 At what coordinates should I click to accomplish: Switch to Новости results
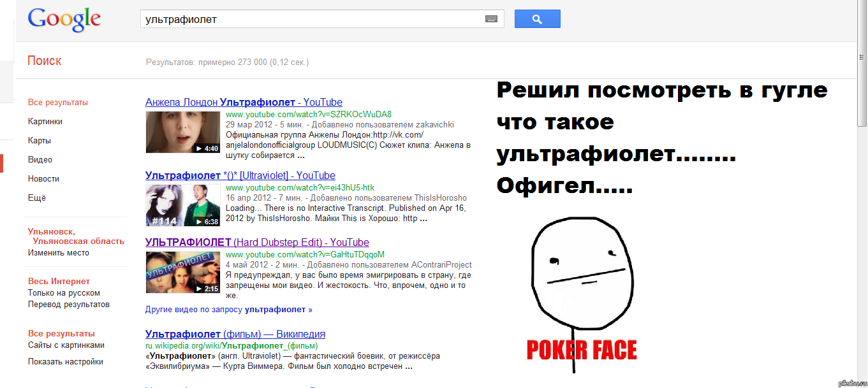point(43,179)
